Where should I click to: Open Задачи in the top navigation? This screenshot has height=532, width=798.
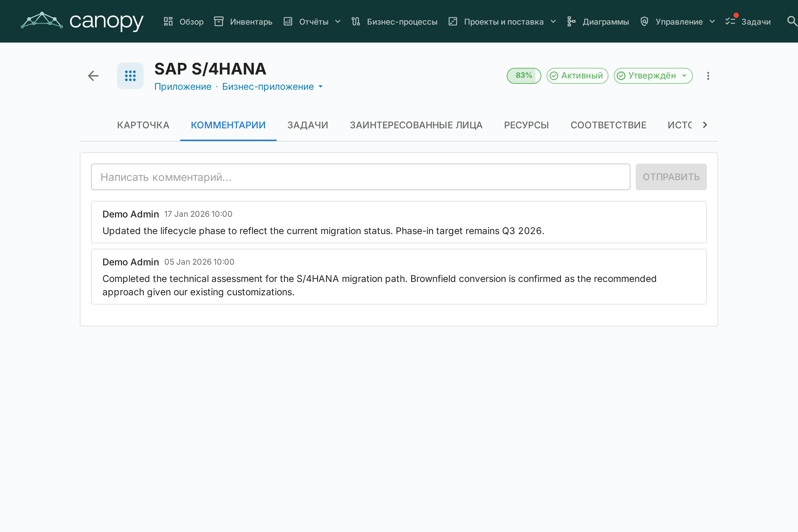tap(748, 22)
